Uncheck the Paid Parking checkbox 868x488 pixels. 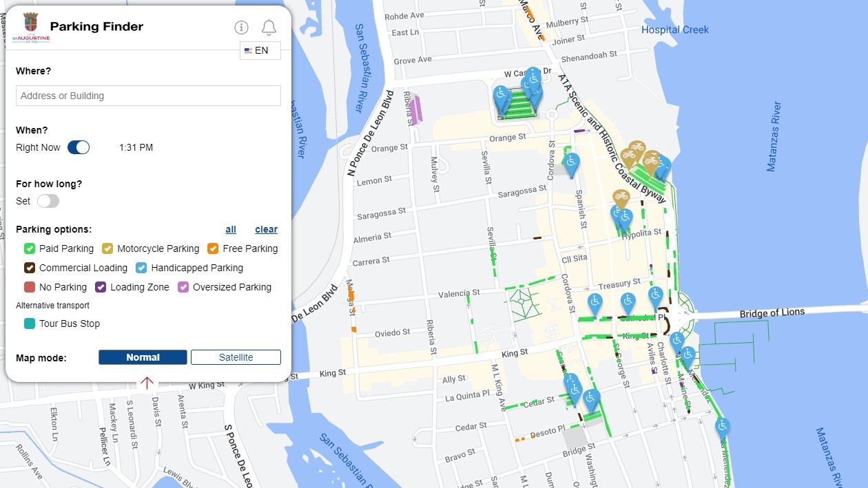[x=30, y=248]
